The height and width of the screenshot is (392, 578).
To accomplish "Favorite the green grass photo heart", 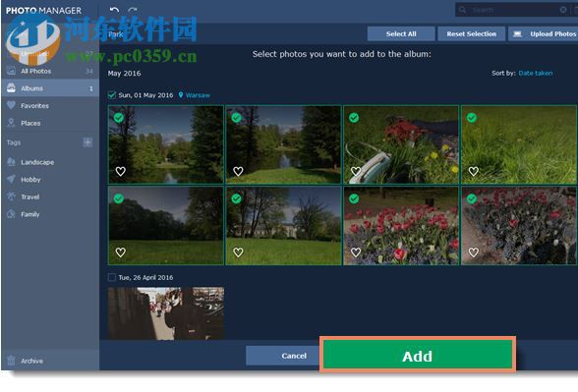I will click(474, 171).
